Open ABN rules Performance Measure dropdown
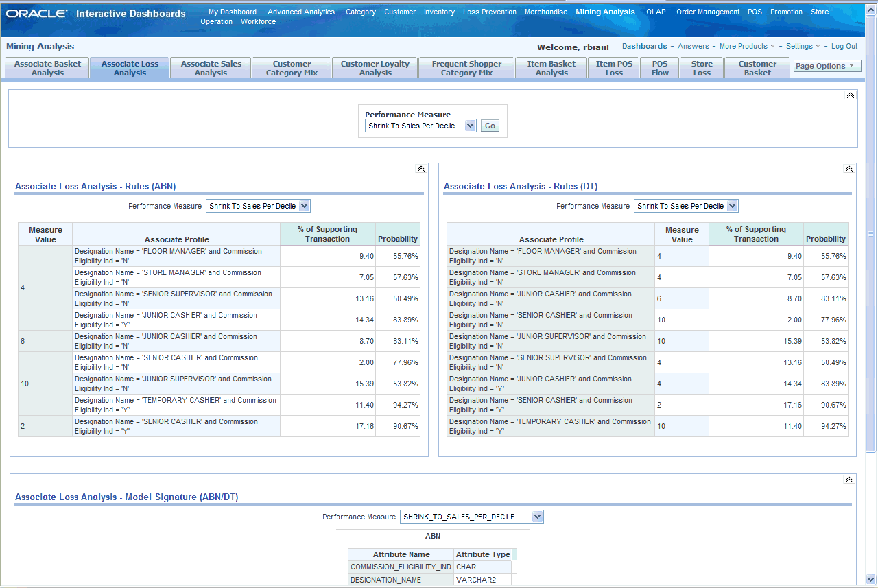Screen dimensions: 878x588 pyautogui.click(x=305, y=206)
